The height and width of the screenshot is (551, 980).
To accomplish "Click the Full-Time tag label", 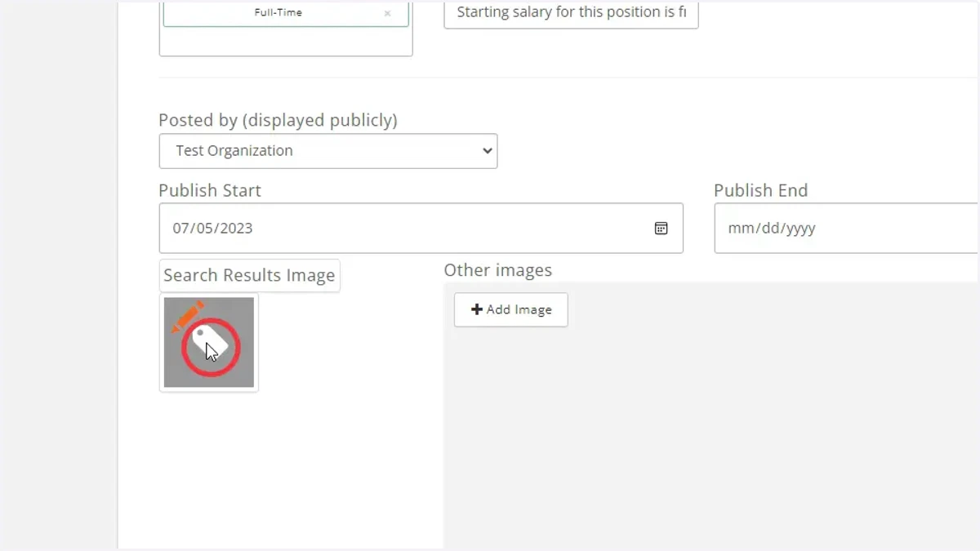I will 278,13.
